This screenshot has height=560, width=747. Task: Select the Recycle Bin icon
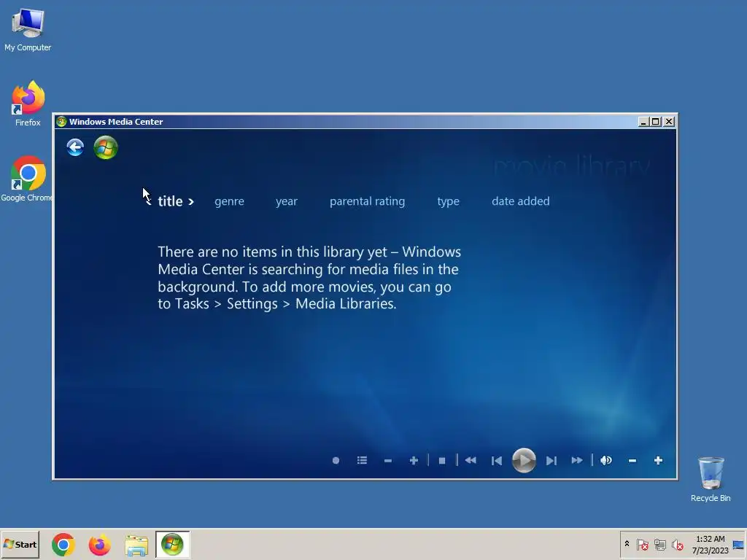click(711, 479)
